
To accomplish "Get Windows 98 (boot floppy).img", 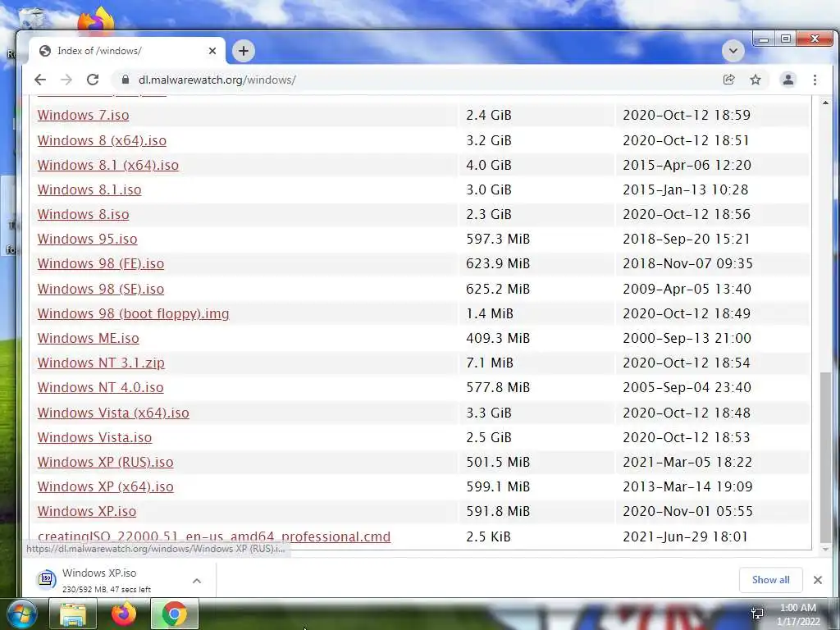I will tap(134, 313).
